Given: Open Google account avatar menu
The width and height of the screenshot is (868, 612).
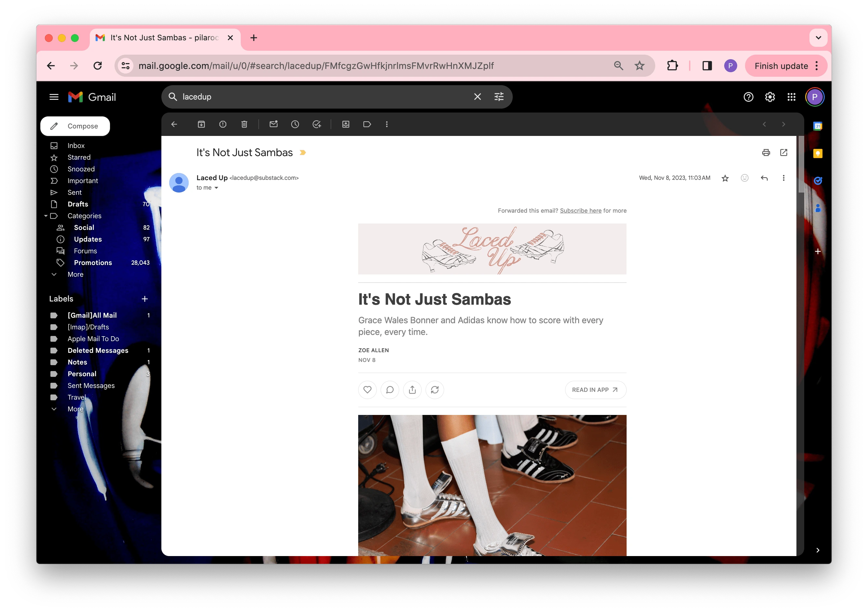Looking at the screenshot, I should [815, 97].
